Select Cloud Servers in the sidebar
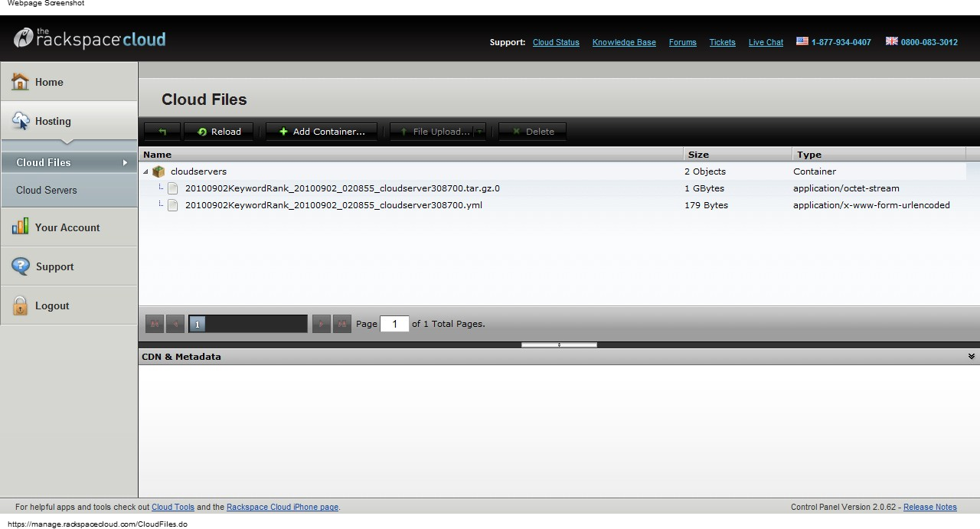This screenshot has height=529, width=980. click(x=69, y=190)
